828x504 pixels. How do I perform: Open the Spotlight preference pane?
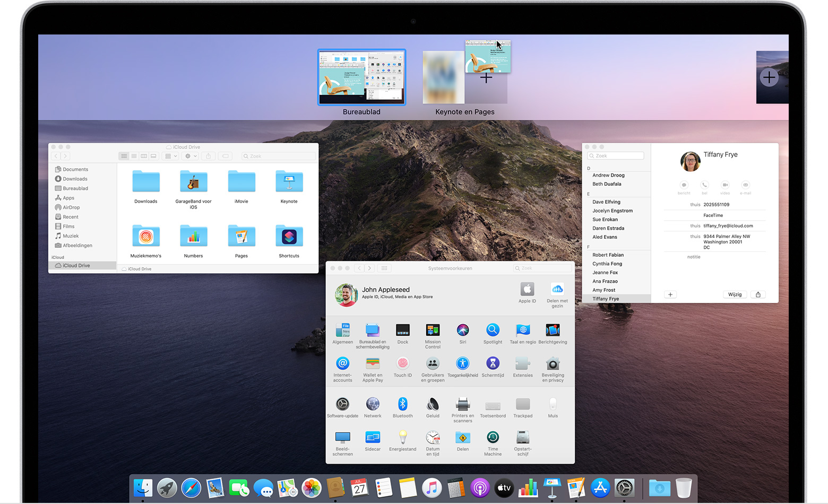coord(493,331)
